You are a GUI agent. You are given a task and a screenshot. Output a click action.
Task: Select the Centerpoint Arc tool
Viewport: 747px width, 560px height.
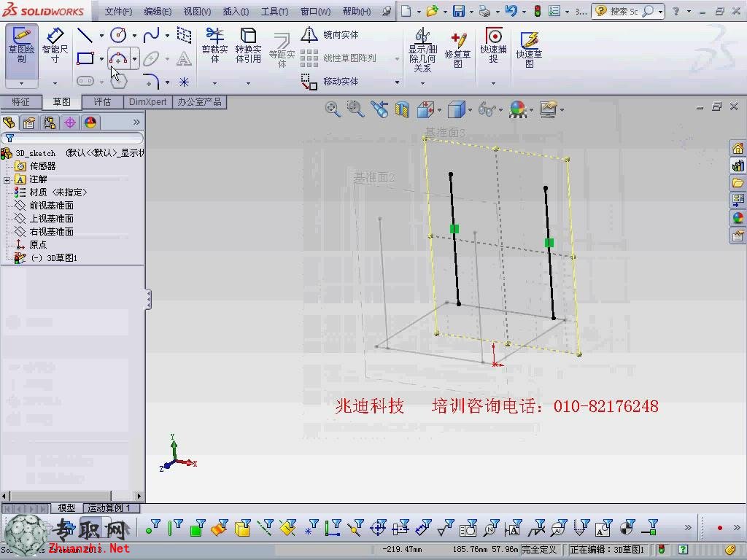(118, 58)
